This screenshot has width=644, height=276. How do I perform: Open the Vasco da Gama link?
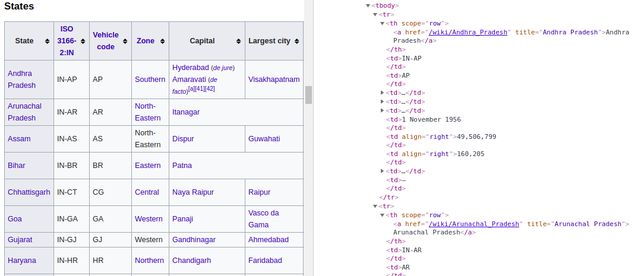(264, 219)
